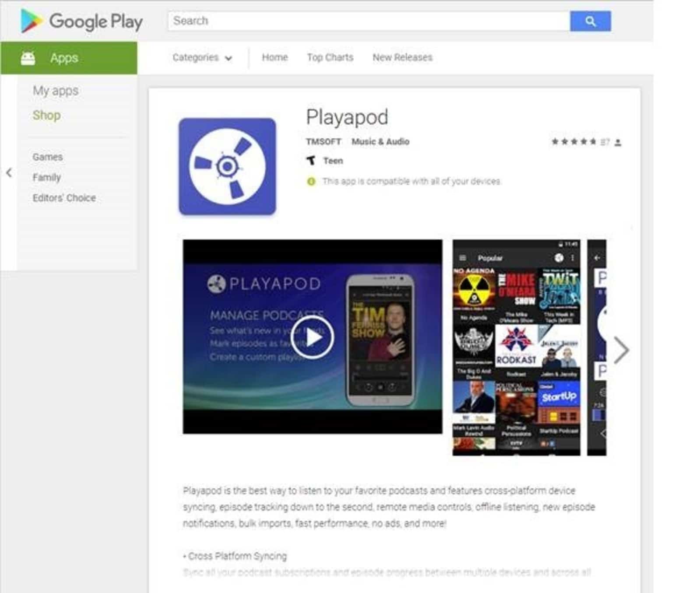Click the Teen content rating icon
700x593 pixels.
(311, 161)
